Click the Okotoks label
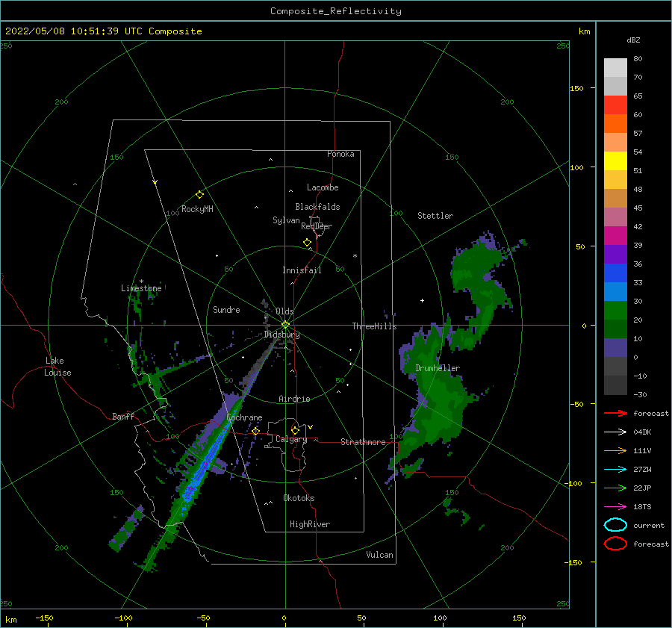Image resolution: width=672 pixels, height=628 pixels. tap(299, 498)
